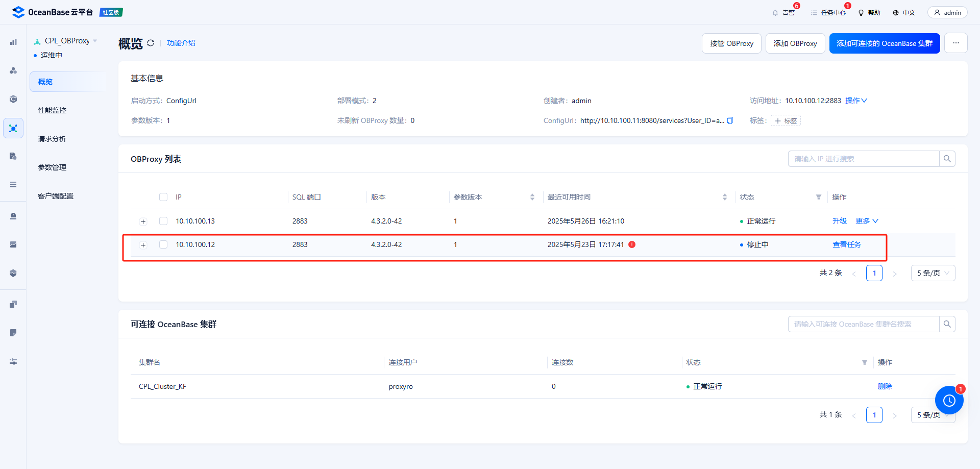Image resolution: width=980 pixels, height=469 pixels.
Task: Click the 停止中 status cell
Action: coord(754,244)
